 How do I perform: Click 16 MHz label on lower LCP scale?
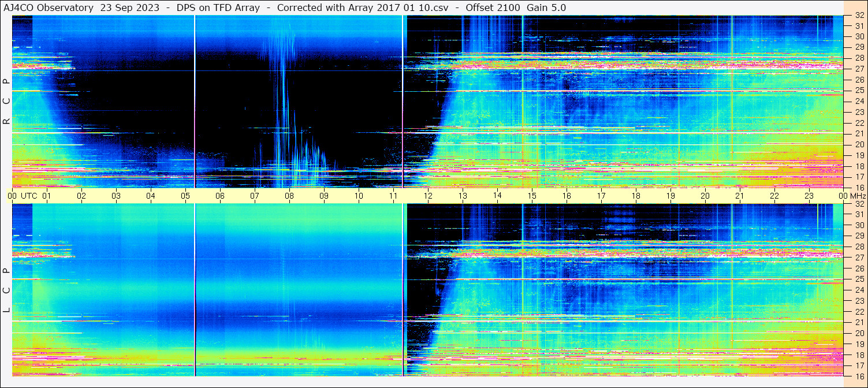click(x=858, y=376)
